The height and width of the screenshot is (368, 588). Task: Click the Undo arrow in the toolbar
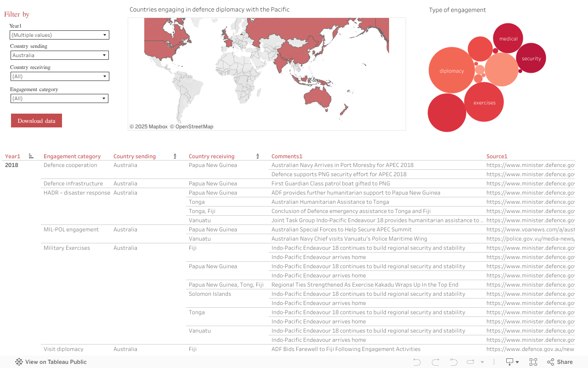coord(416,362)
